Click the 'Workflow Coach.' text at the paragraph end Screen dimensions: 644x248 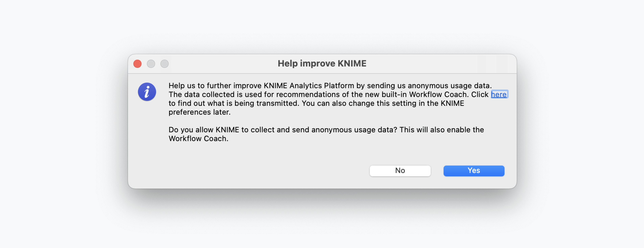199,139
